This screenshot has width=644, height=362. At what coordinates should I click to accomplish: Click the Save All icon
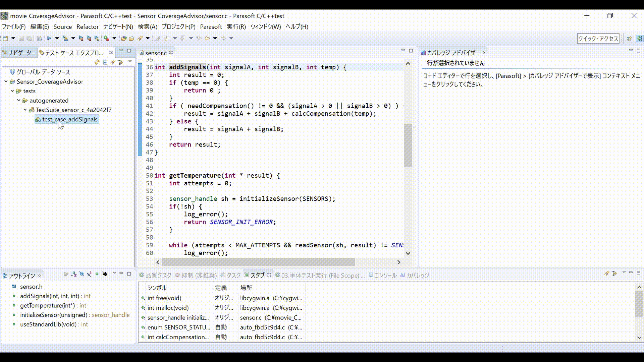[29, 39]
